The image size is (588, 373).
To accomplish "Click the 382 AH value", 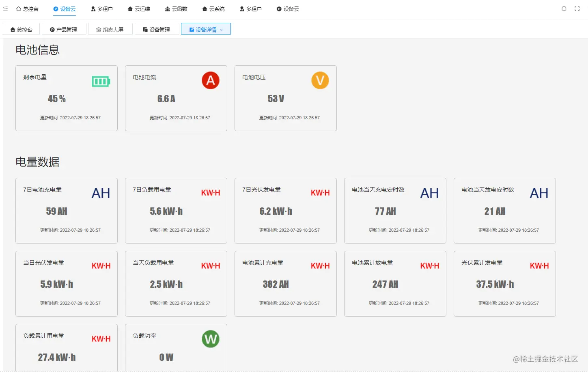I will coord(276,284).
